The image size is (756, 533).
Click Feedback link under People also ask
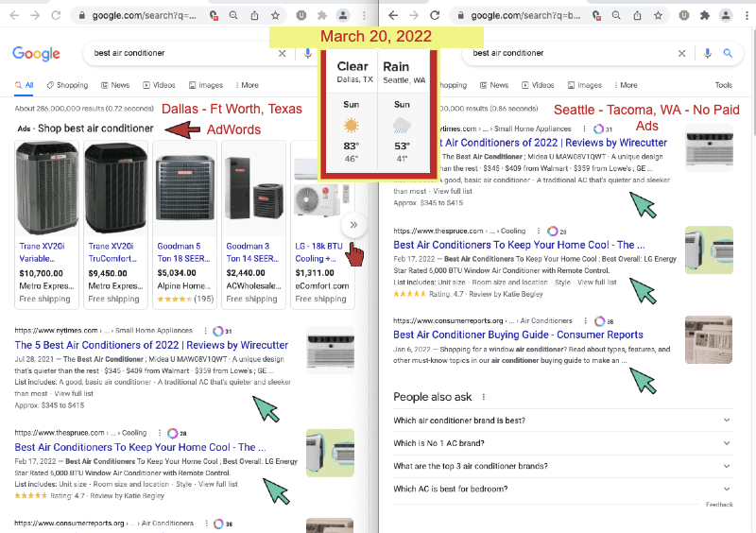719,505
